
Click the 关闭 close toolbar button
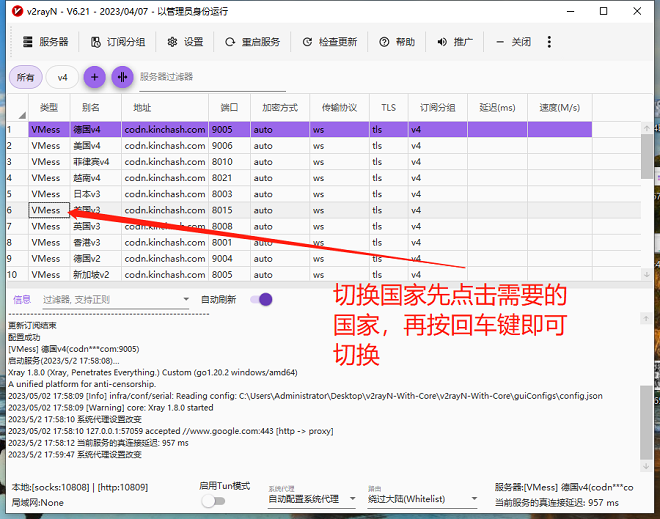(515, 42)
